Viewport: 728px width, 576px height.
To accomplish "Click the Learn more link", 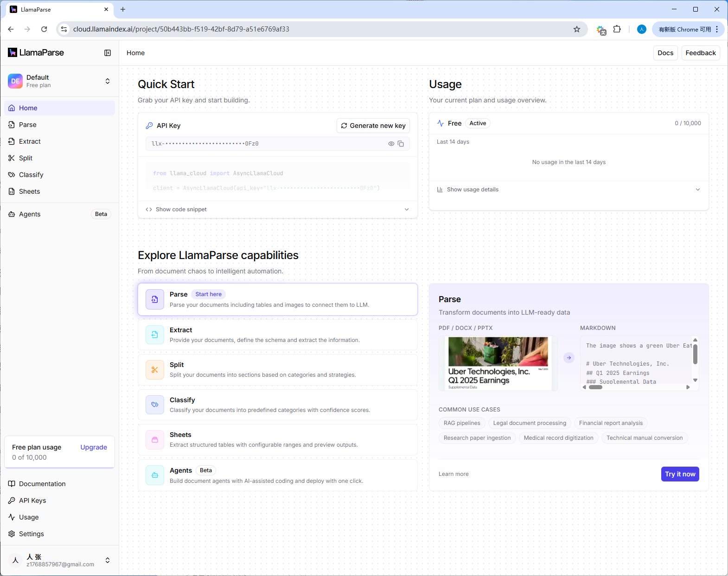I will point(453,474).
